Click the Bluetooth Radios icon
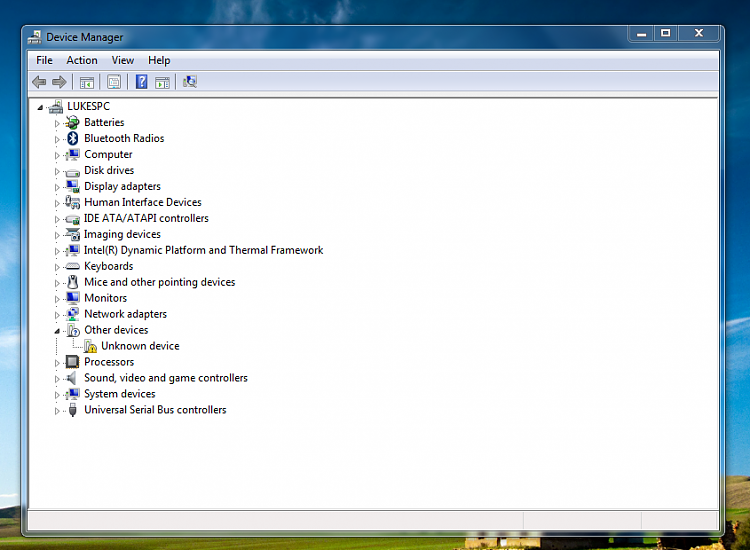 coord(72,138)
